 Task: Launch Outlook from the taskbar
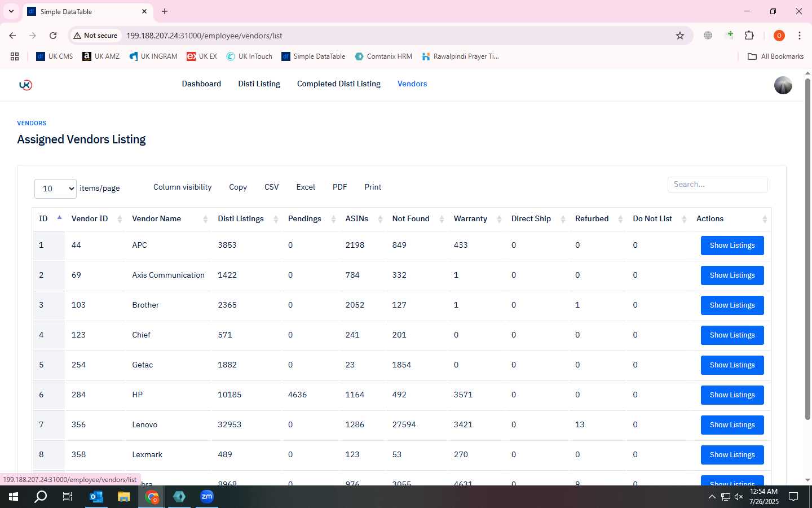(96, 497)
